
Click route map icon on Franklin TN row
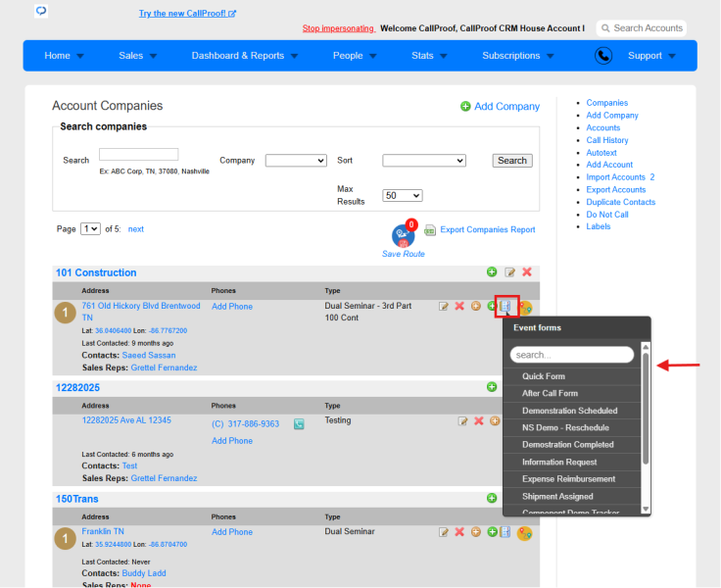525,534
